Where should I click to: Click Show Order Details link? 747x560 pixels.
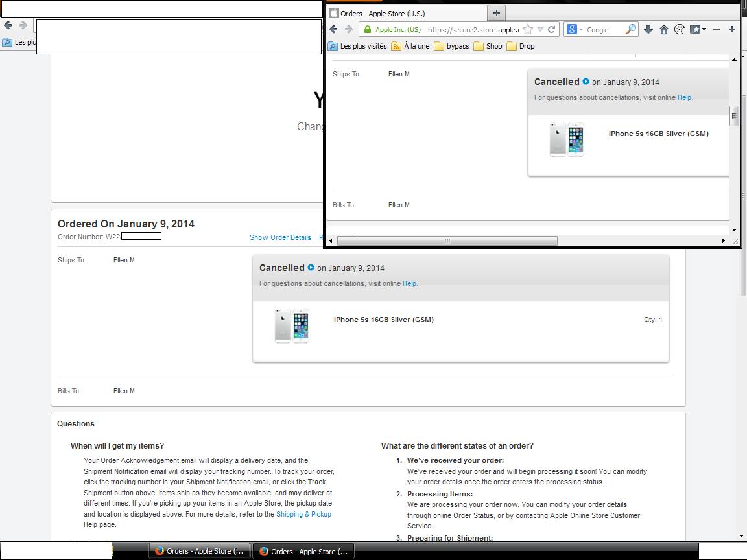click(x=280, y=237)
